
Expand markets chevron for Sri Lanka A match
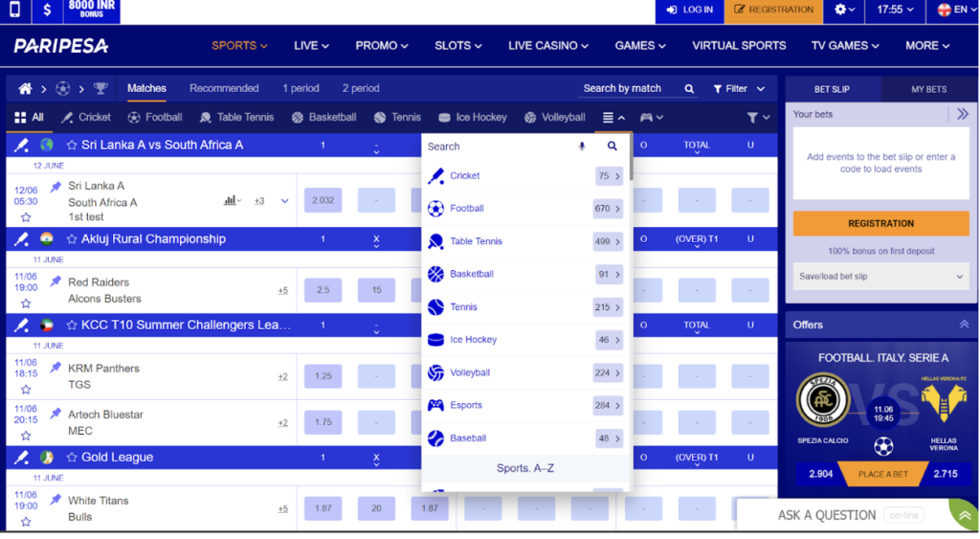click(284, 201)
